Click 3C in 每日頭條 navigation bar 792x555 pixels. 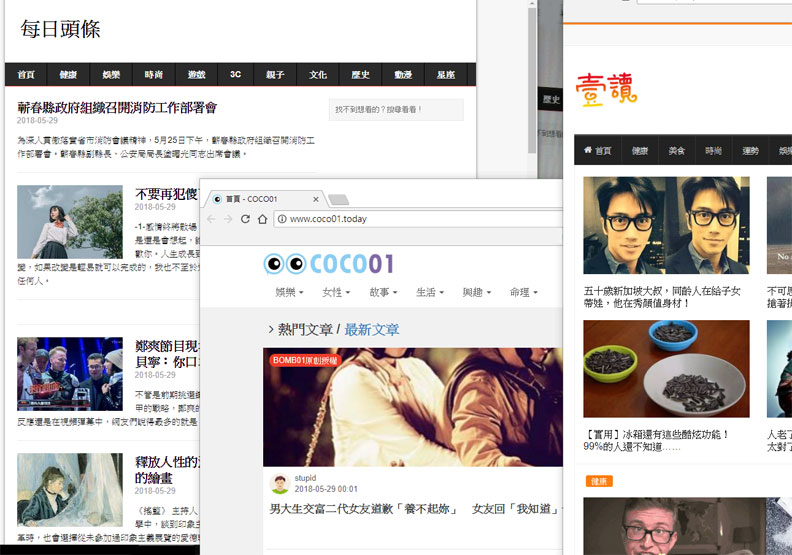pyautogui.click(x=235, y=75)
